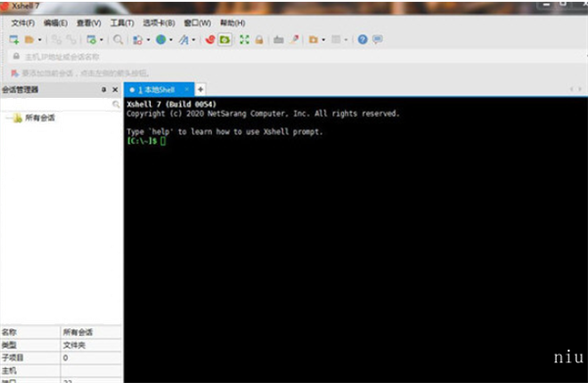Viewport: 588px width, 383px height.
Task: Click the gray layout list icon
Action: pos(336,39)
